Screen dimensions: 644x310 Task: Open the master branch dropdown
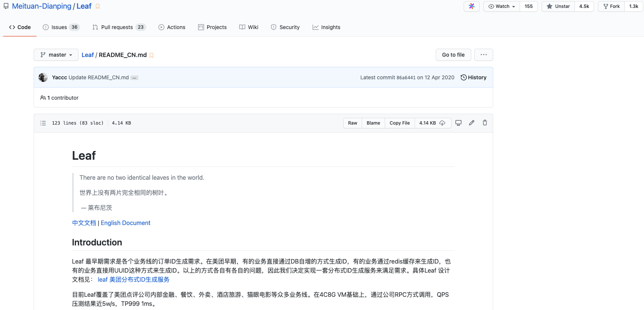coord(56,55)
